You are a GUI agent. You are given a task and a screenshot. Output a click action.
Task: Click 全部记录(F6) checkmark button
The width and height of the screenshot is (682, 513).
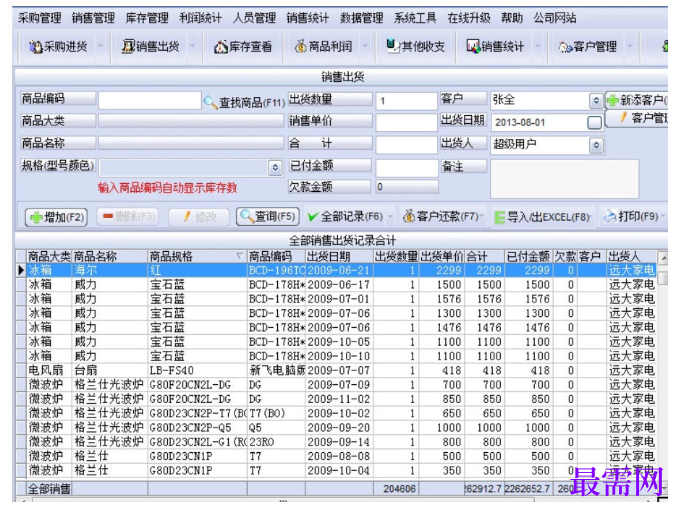coord(345,216)
